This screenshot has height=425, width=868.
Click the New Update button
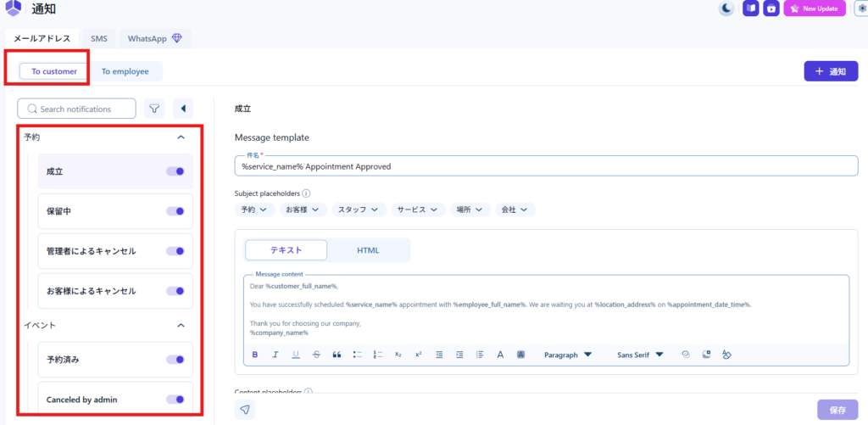(815, 8)
